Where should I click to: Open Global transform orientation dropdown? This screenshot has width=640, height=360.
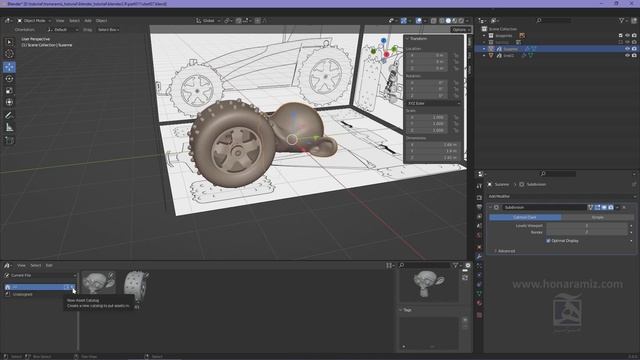(x=208, y=20)
